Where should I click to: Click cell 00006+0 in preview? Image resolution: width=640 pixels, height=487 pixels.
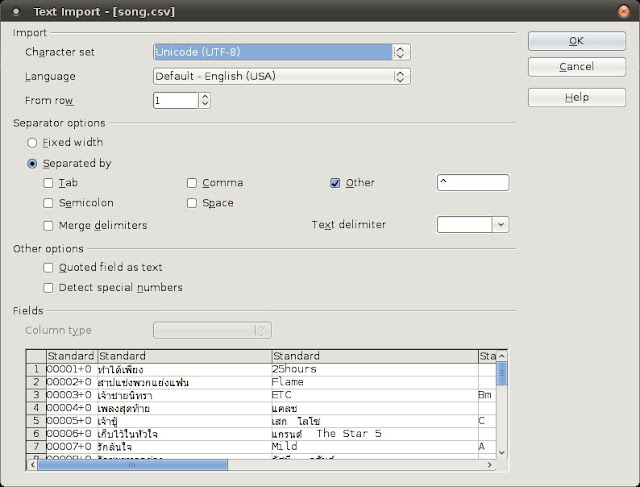pyautogui.click(x=71, y=434)
